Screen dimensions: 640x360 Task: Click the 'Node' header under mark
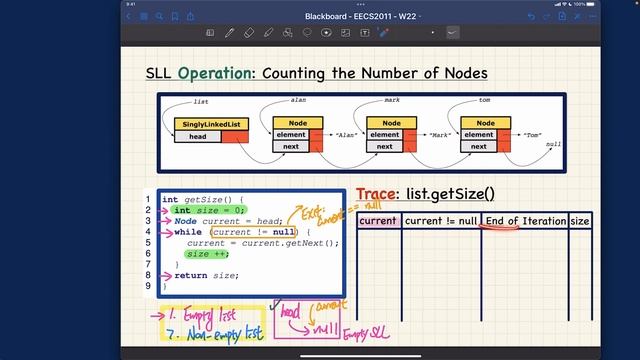coord(391,123)
